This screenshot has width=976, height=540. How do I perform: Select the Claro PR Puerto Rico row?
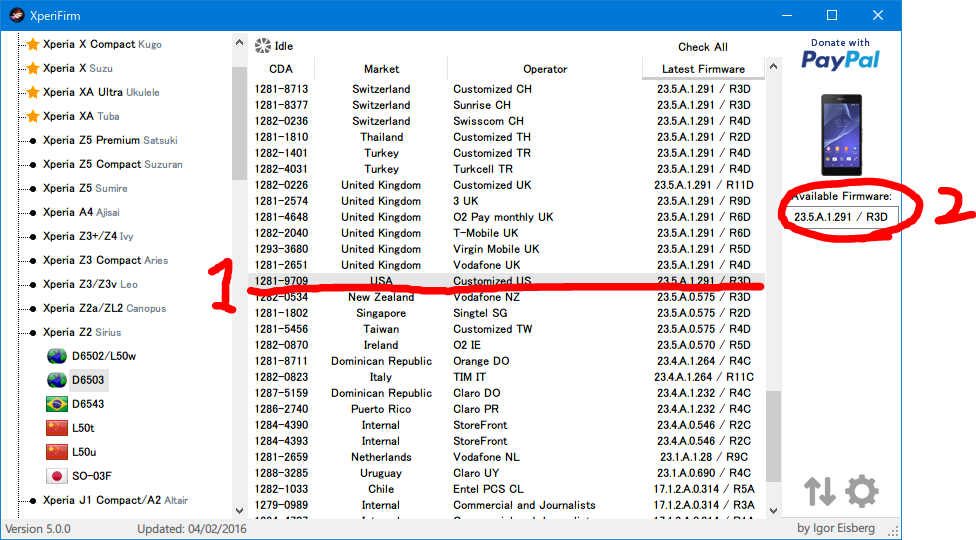click(x=506, y=409)
